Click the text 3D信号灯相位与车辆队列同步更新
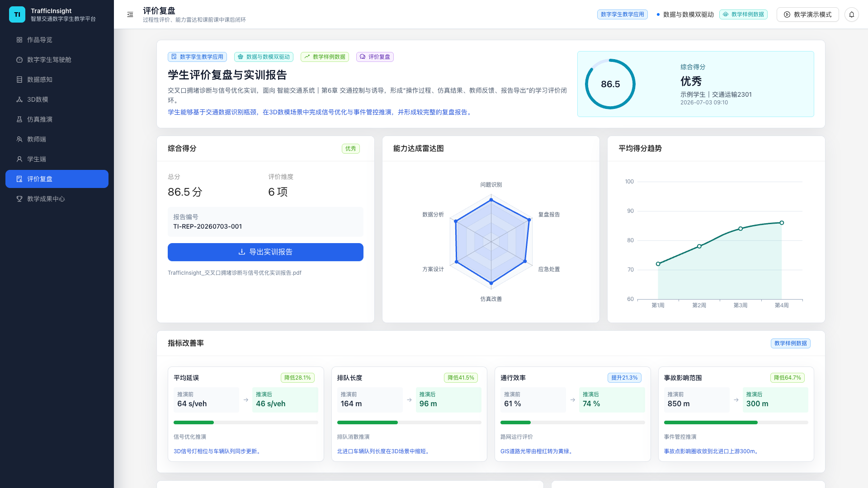 pyautogui.click(x=217, y=451)
